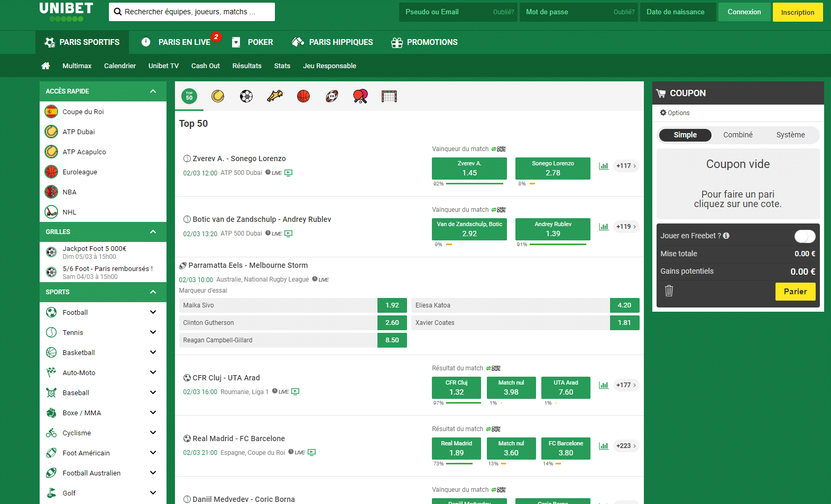Open the Jeu Responsable link
Viewport: 831px width, 504px height.
click(329, 66)
